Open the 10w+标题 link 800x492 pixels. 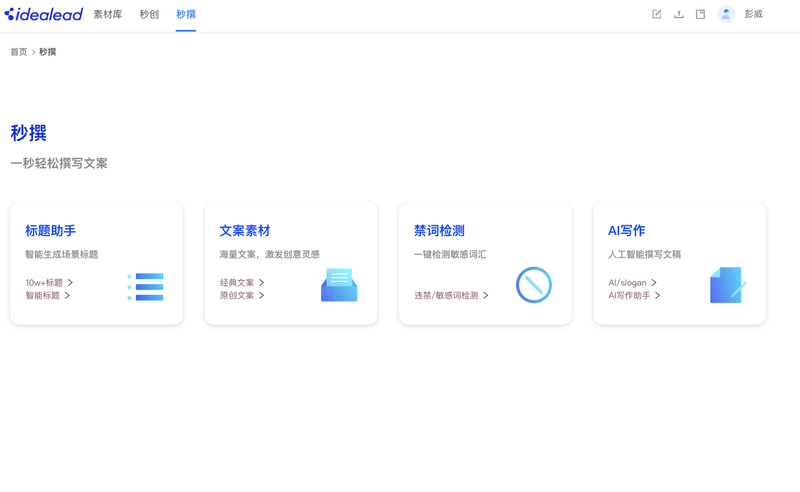click(44, 282)
